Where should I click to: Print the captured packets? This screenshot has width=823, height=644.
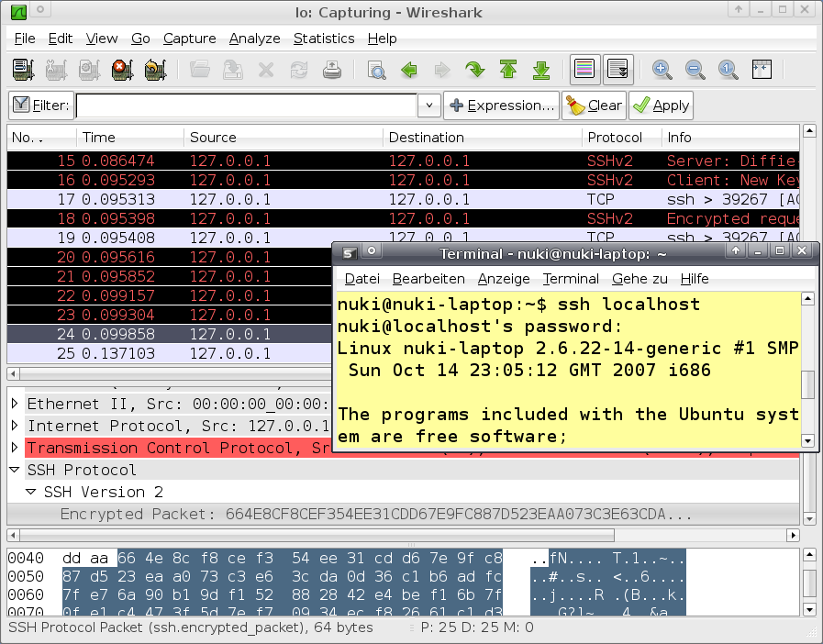pos(332,70)
